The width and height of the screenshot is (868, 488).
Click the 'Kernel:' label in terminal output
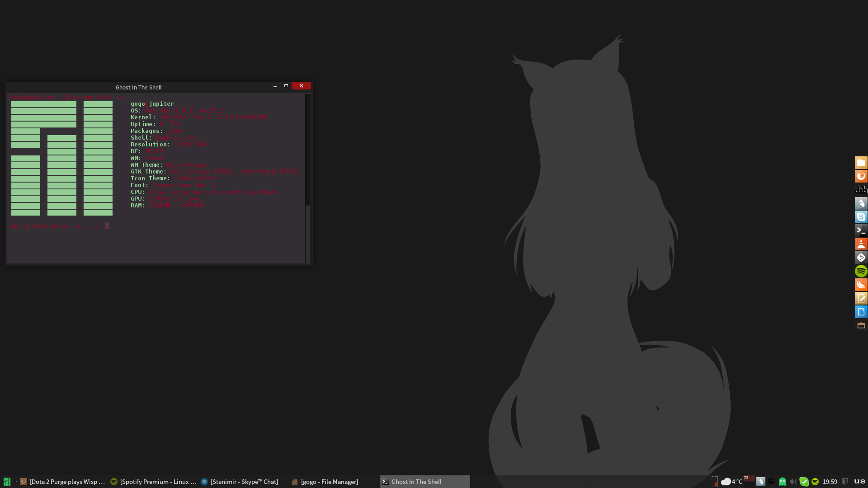point(143,117)
